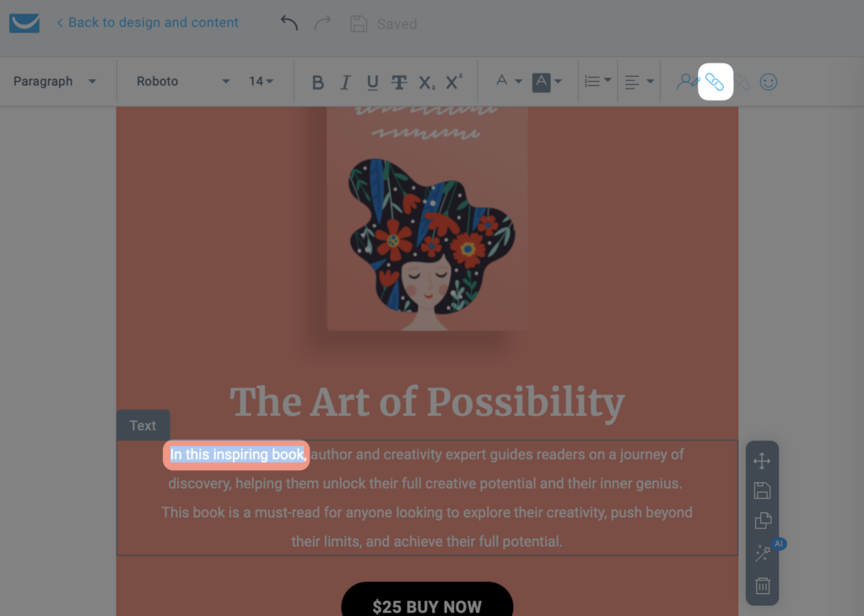The image size is (864, 616).
Task: Open the Paragraph style dropdown
Action: [x=55, y=82]
